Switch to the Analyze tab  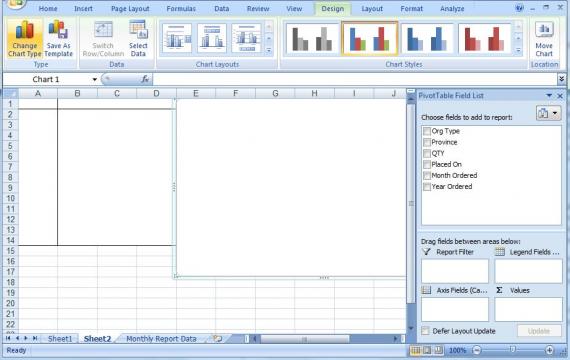(452, 8)
